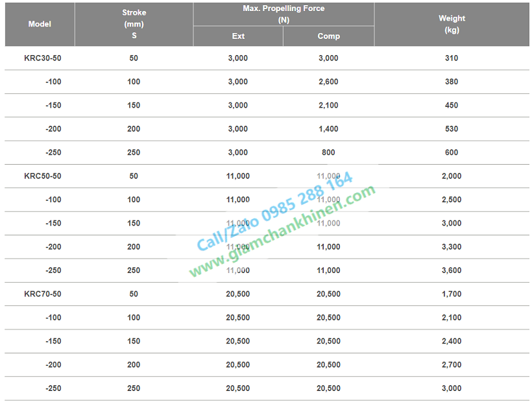The width and height of the screenshot is (532, 402).
Task: Select weight value 2,700
Action: 452,364
